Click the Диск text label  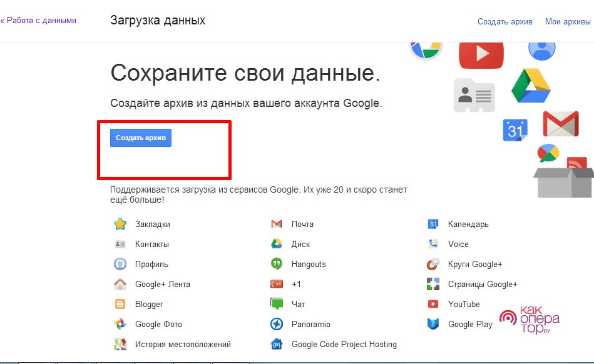300,244
